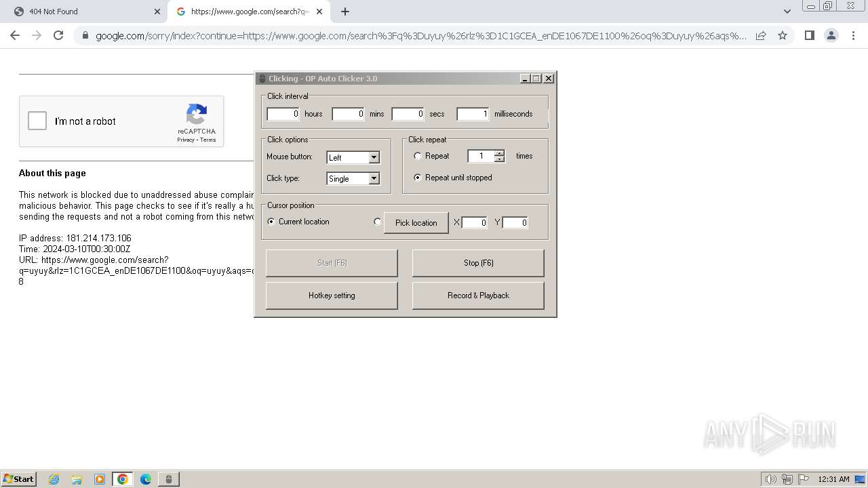Click Chrome back arrow
The height and width of the screenshot is (488, 868).
point(15,35)
